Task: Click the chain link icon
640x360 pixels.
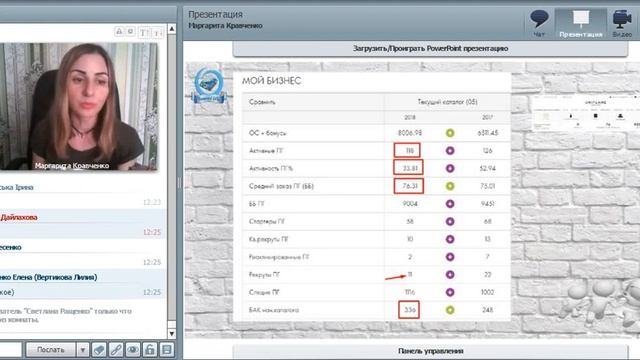Action: 116,350
